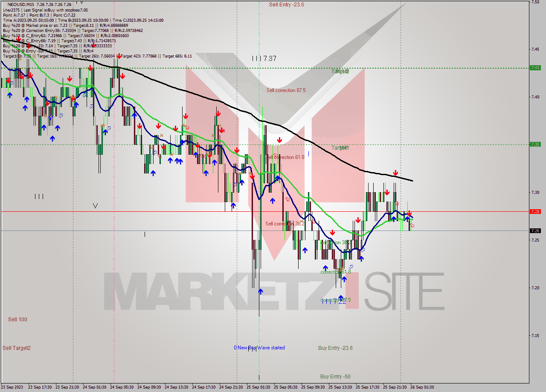Click the red sell arrow above the black moving average
This screenshot has width=546, height=392.
point(396,173)
